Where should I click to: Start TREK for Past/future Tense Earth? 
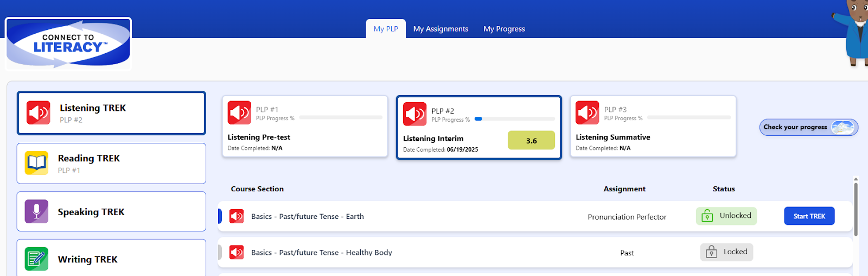tap(809, 216)
